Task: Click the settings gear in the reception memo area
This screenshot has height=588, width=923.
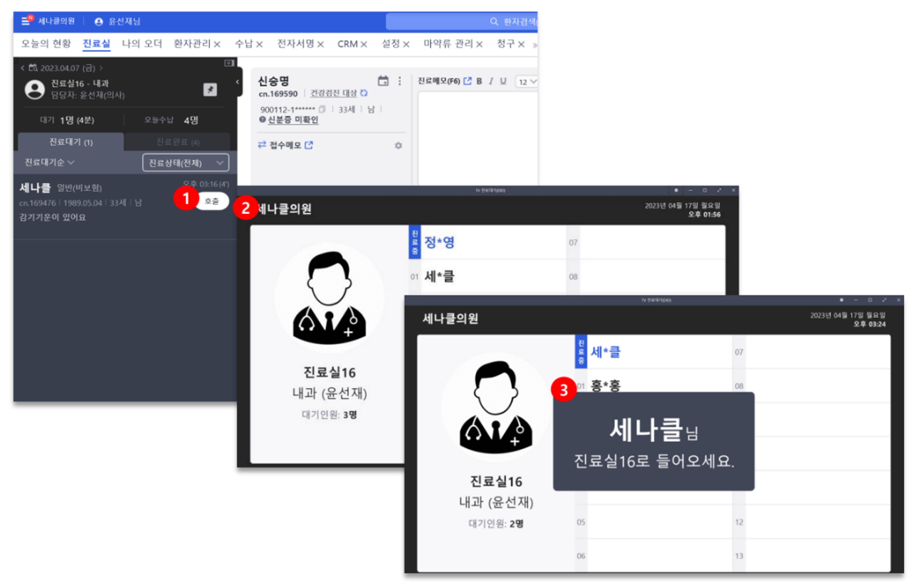Action: [399, 146]
